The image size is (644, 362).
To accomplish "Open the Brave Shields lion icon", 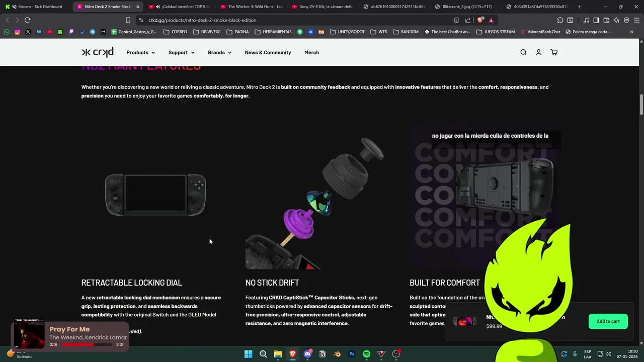I will click(480, 20).
